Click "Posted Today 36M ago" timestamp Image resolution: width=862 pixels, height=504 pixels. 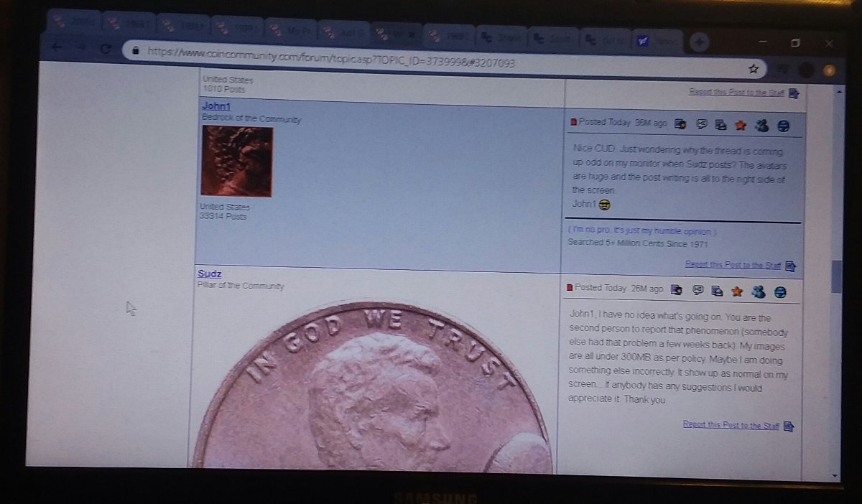pos(623,123)
